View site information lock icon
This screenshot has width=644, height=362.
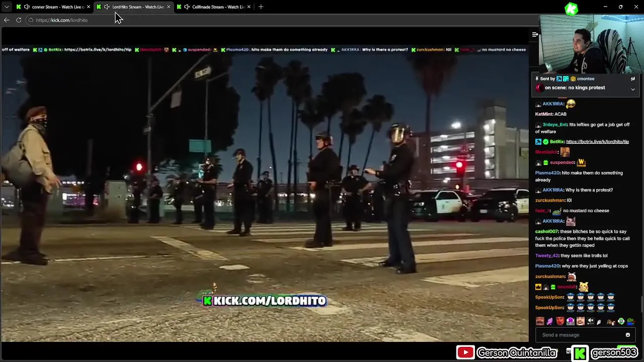tap(31, 20)
